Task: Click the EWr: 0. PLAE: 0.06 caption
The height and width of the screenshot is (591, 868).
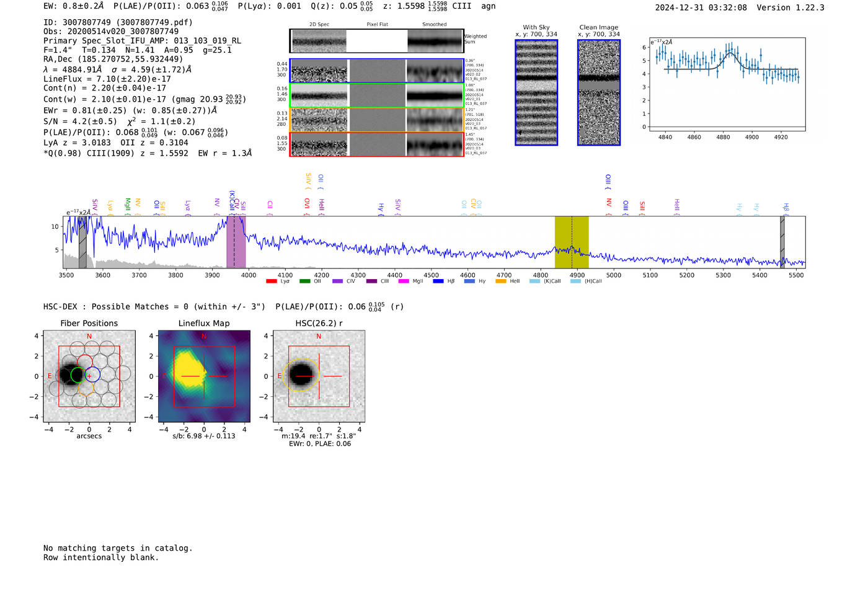Action: 320,444
